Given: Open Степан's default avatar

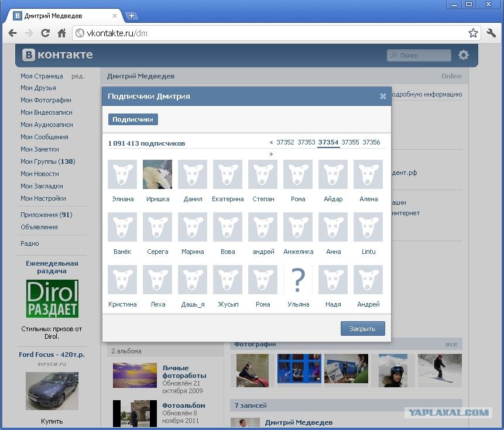Looking at the screenshot, I should (263, 174).
